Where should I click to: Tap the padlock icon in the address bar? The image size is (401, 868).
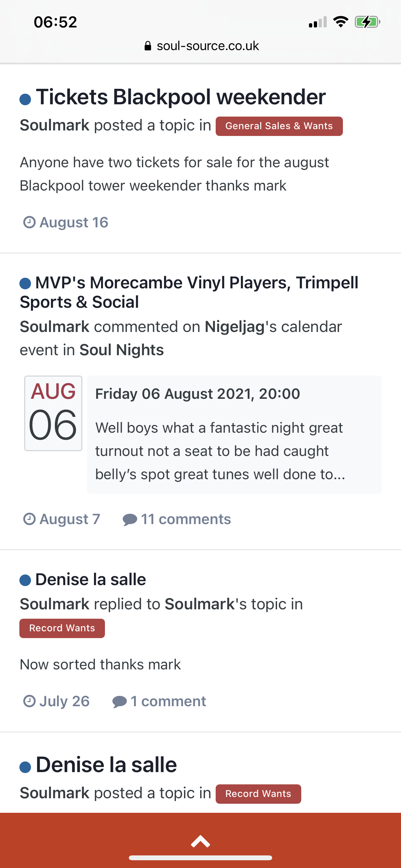click(148, 46)
